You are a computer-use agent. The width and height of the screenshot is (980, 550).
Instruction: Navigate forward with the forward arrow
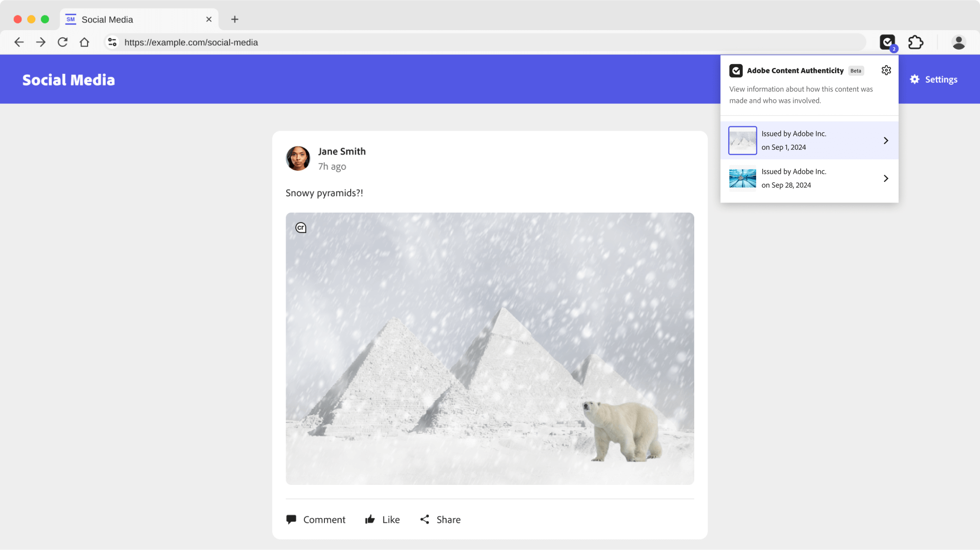pyautogui.click(x=41, y=42)
